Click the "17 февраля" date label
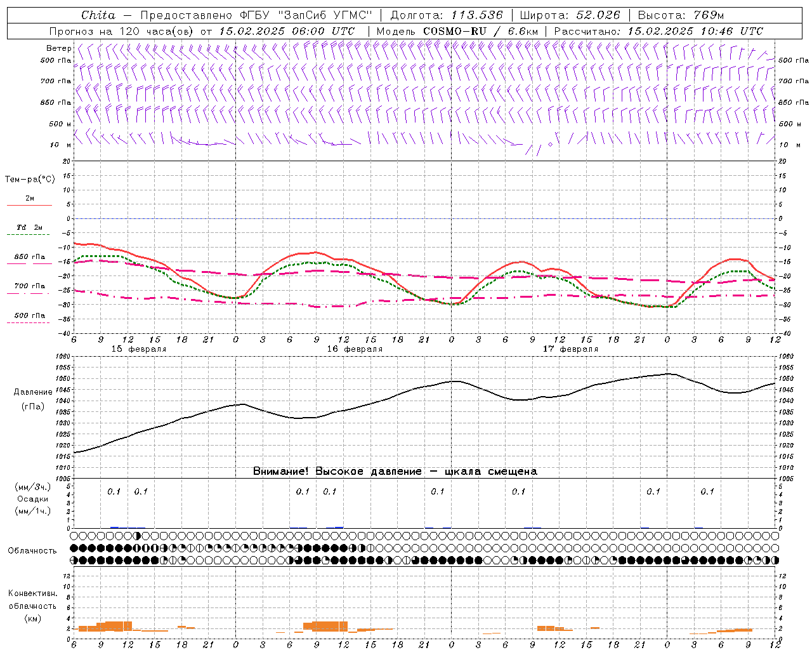The height and width of the screenshot is (650, 812). (x=570, y=349)
